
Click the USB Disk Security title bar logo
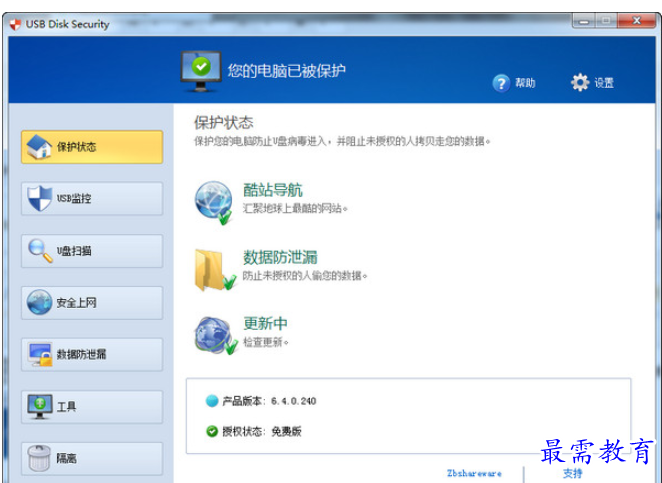click(x=15, y=24)
